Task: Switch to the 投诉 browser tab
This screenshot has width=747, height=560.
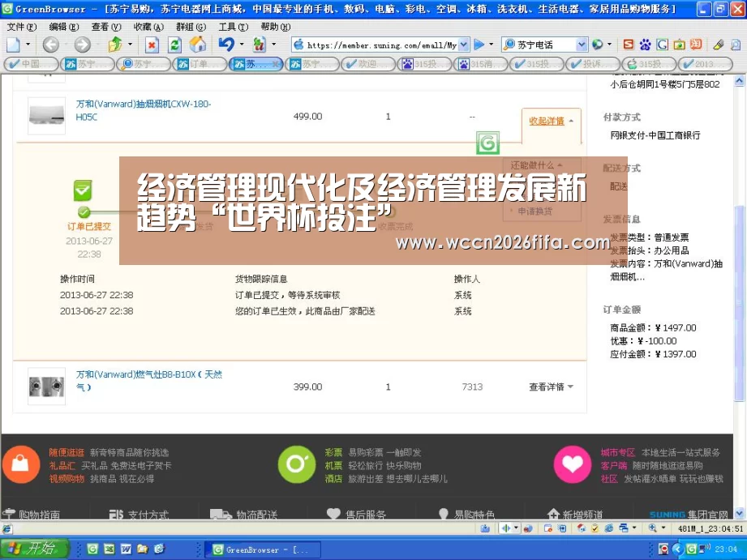Action: (x=593, y=64)
